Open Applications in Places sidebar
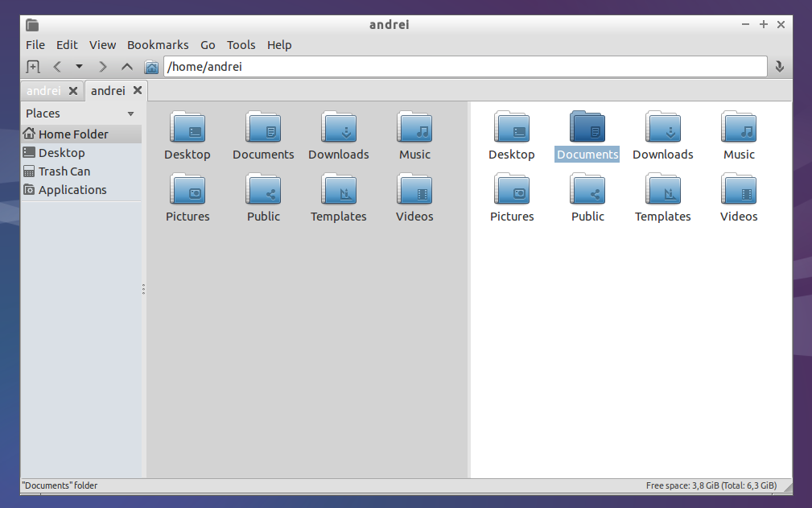This screenshot has height=508, width=812. tap(81, 190)
